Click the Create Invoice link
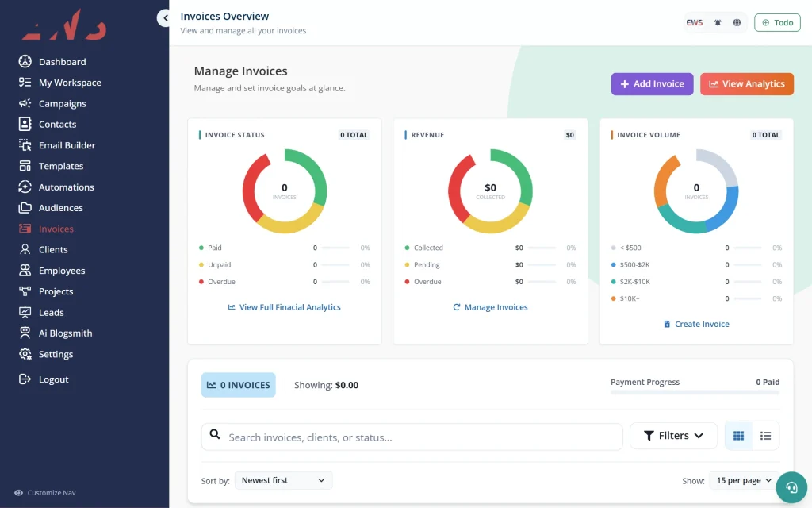This screenshot has width=812, height=508. 696,324
